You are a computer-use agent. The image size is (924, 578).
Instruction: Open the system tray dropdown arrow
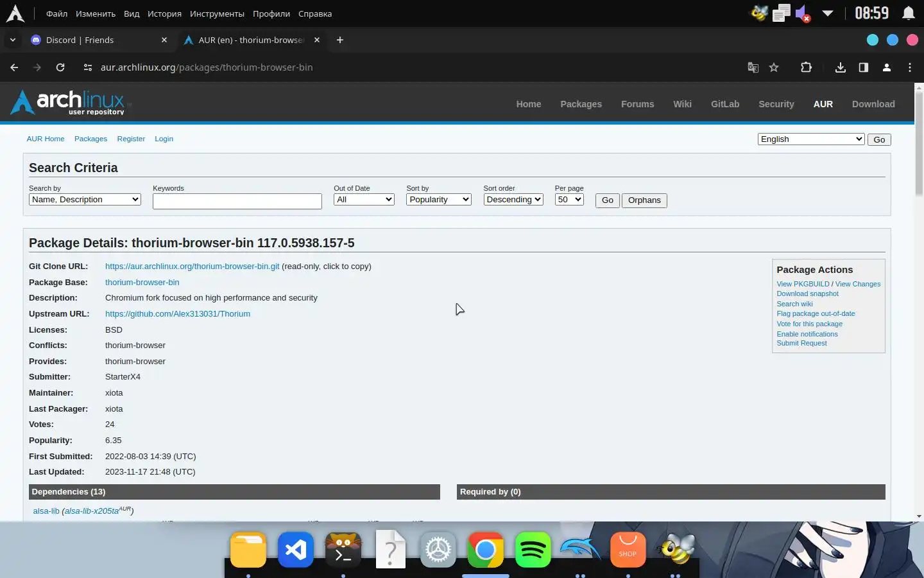pyautogui.click(x=828, y=13)
